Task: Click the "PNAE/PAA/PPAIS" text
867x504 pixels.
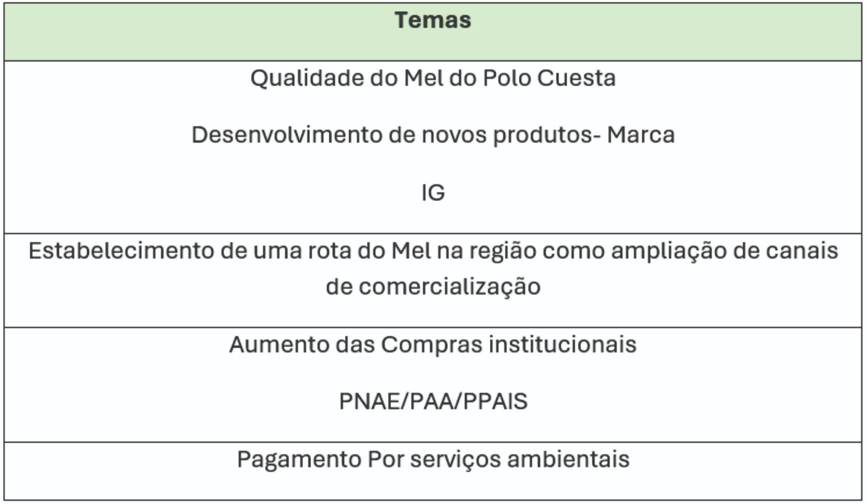Action: pyautogui.click(x=433, y=401)
